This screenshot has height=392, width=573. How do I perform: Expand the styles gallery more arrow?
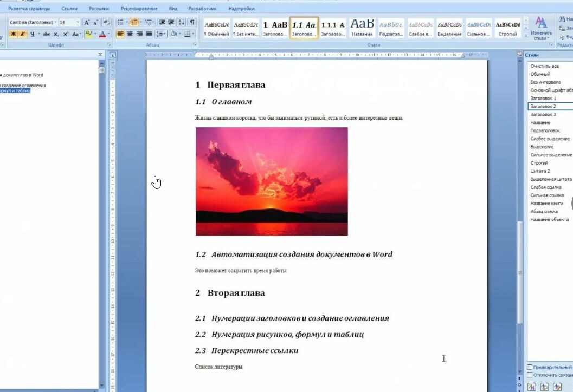(x=526, y=35)
